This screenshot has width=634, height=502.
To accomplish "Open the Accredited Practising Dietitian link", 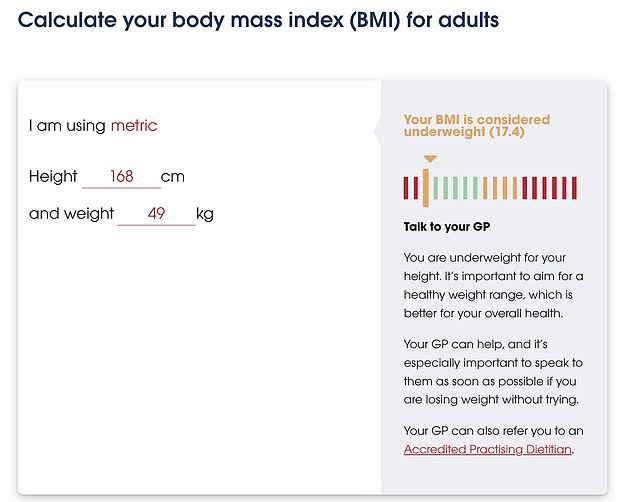I will 488,449.
